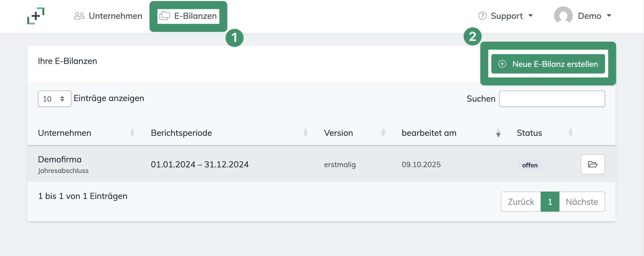Select page 1 in pagination
Screen dimensions: 644x256
(550, 202)
